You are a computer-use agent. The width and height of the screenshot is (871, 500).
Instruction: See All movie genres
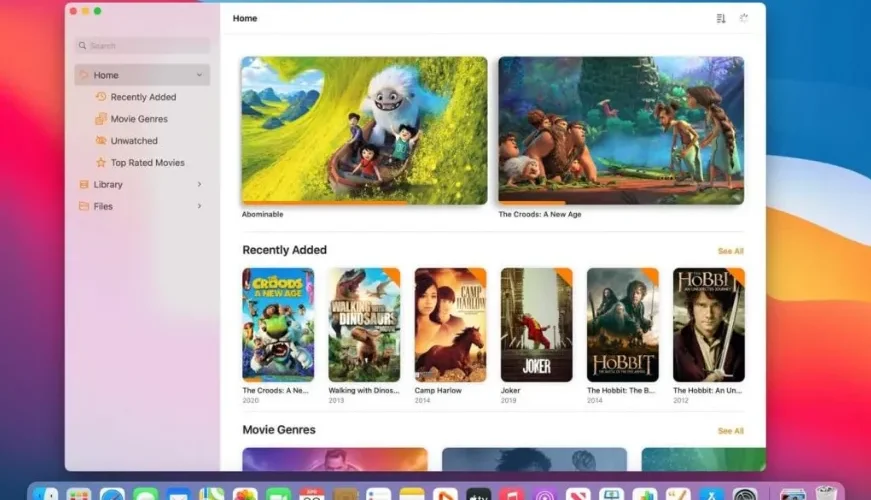(730, 431)
